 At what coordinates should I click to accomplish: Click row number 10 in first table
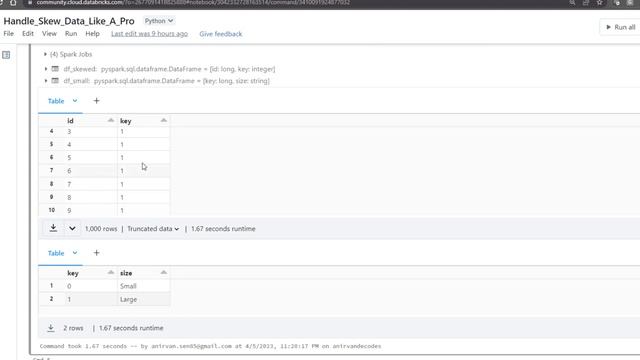coord(51,210)
